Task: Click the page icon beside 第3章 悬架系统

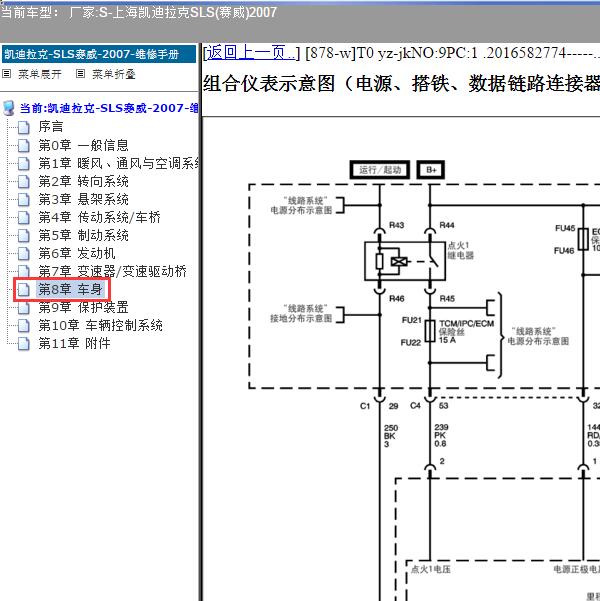Action: pyautogui.click(x=24, y=200)
